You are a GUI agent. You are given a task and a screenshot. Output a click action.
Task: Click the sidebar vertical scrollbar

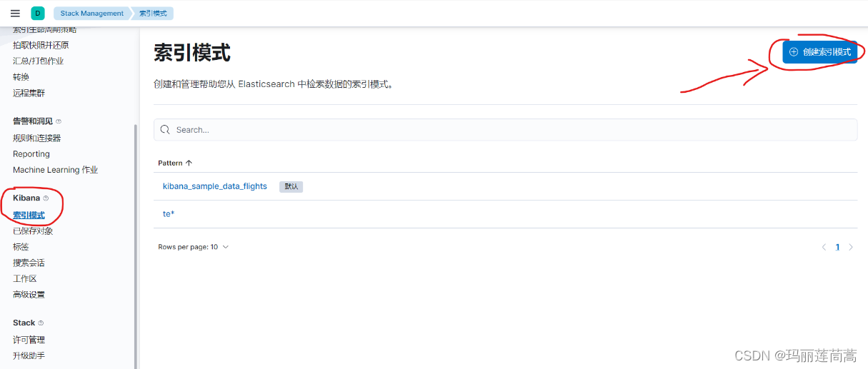point(136,246)
